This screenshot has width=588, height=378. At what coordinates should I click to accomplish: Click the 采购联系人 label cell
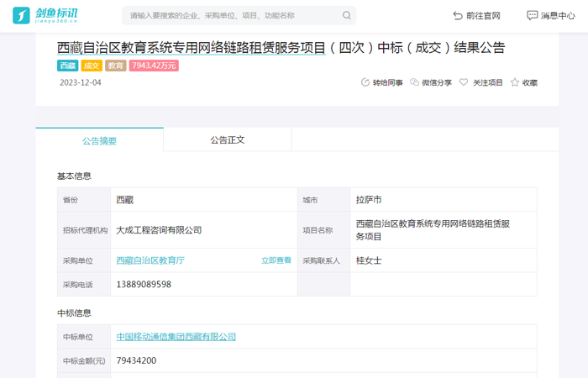(324, 260)
